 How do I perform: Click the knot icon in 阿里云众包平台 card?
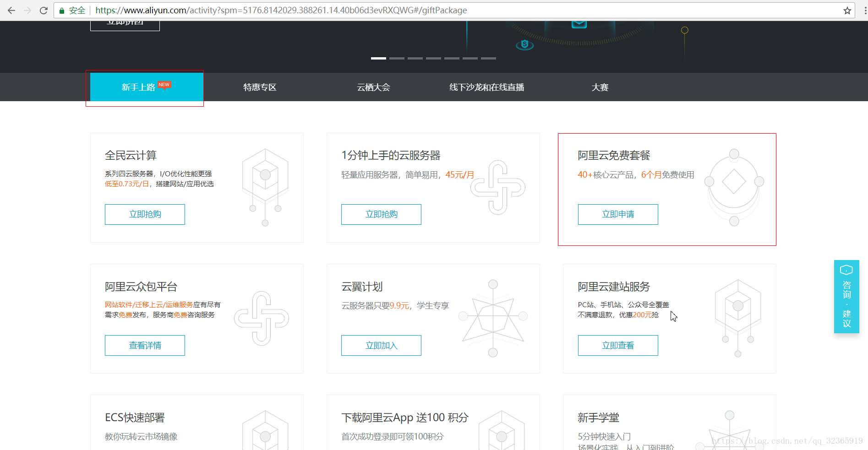262,318
